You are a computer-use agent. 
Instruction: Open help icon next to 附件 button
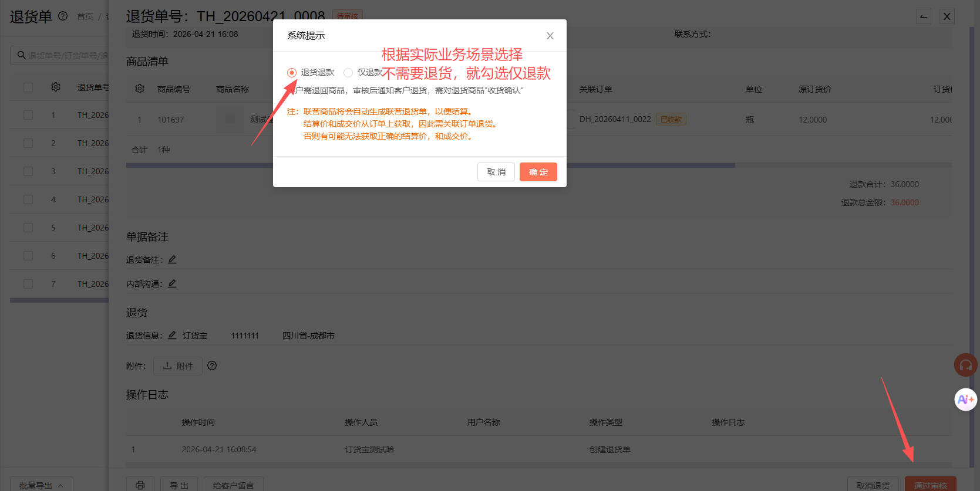[212, 365]
